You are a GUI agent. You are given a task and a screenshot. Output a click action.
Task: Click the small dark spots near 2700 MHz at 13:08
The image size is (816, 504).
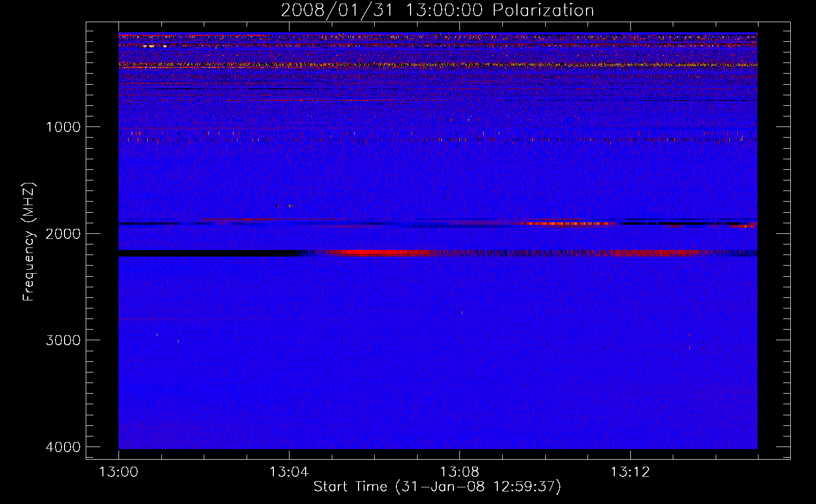(458, 311)
